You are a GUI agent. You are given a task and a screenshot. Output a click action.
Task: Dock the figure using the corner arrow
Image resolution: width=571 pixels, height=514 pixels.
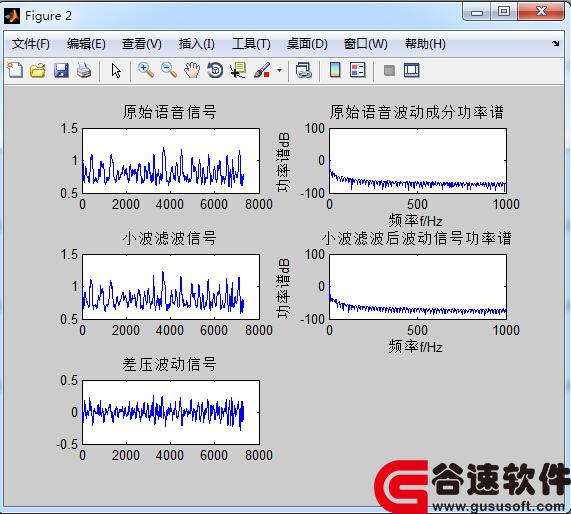pyautogui.click(x=555, y=44)
